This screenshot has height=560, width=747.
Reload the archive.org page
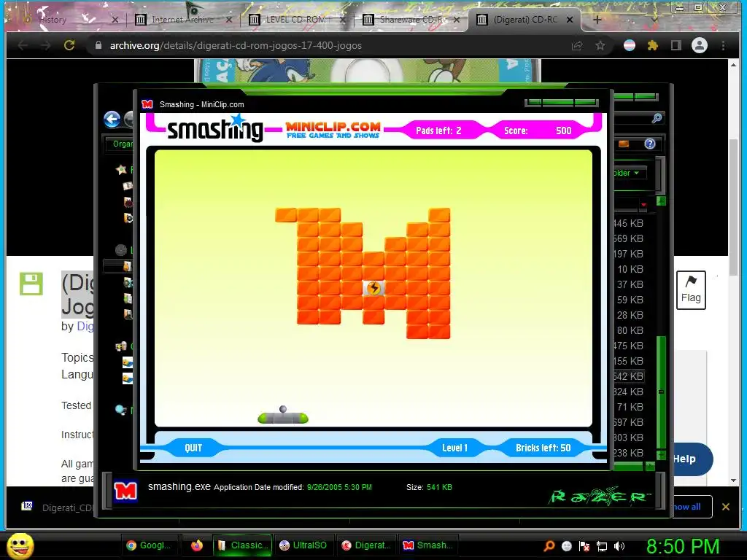(69, 45)
